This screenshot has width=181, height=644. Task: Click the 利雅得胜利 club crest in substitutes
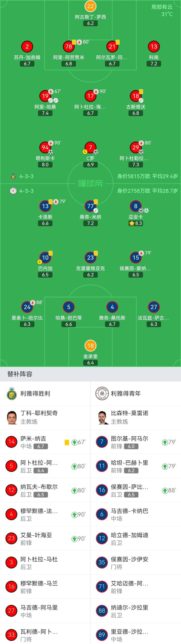pos(12,394)
